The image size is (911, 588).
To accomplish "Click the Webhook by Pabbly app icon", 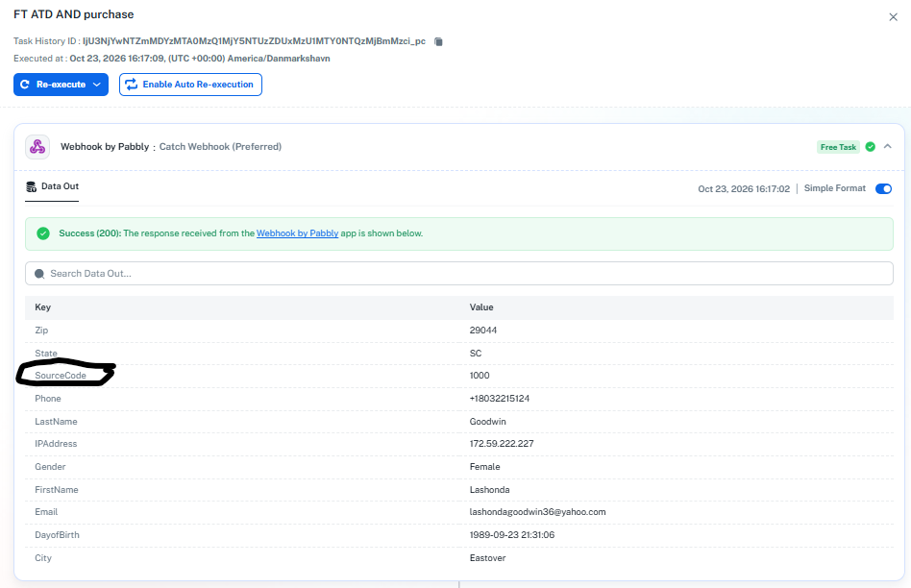I will tap(37, 147).
